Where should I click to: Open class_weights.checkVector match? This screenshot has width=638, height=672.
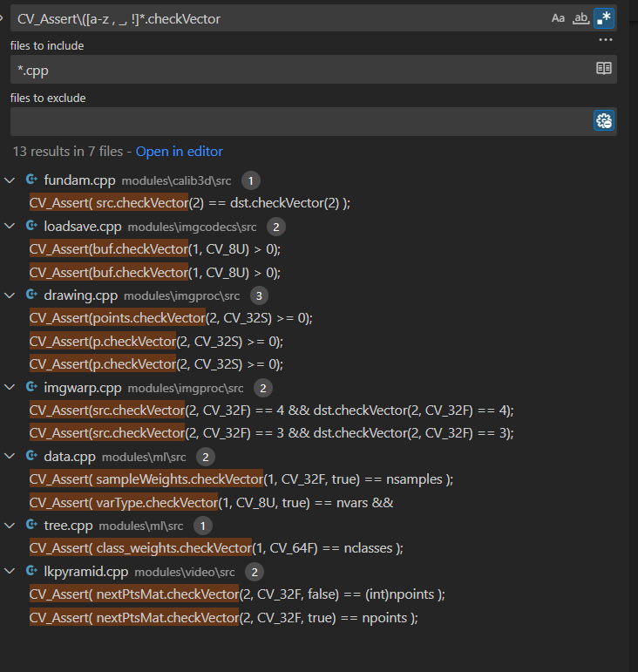[216, 548]
